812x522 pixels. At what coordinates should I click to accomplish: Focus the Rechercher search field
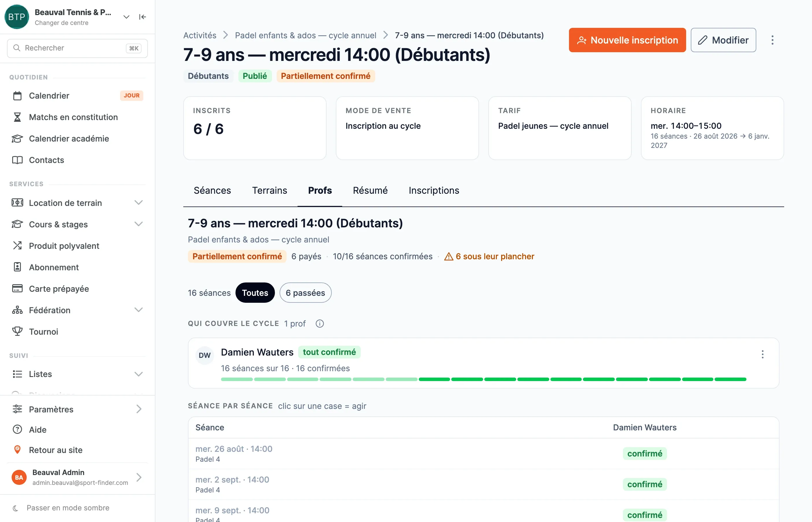pos(77,48)
